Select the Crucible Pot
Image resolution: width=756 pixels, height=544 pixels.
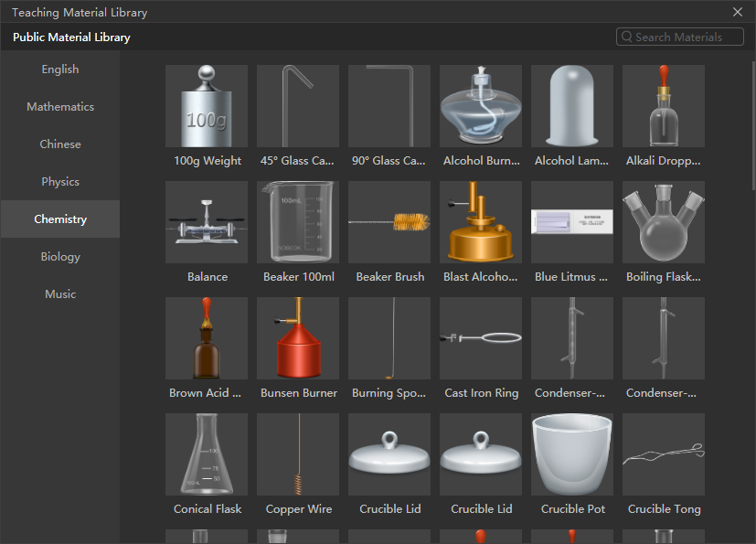[572, 454]
